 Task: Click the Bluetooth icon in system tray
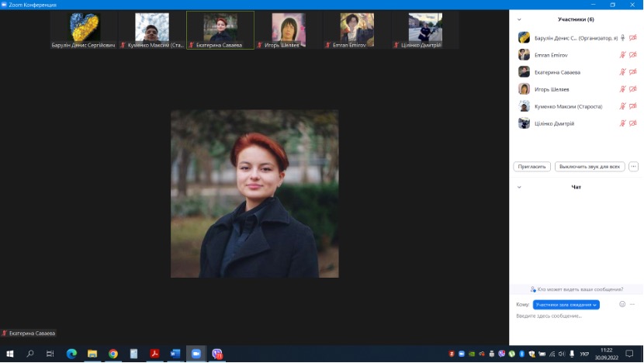click(522, 354)
